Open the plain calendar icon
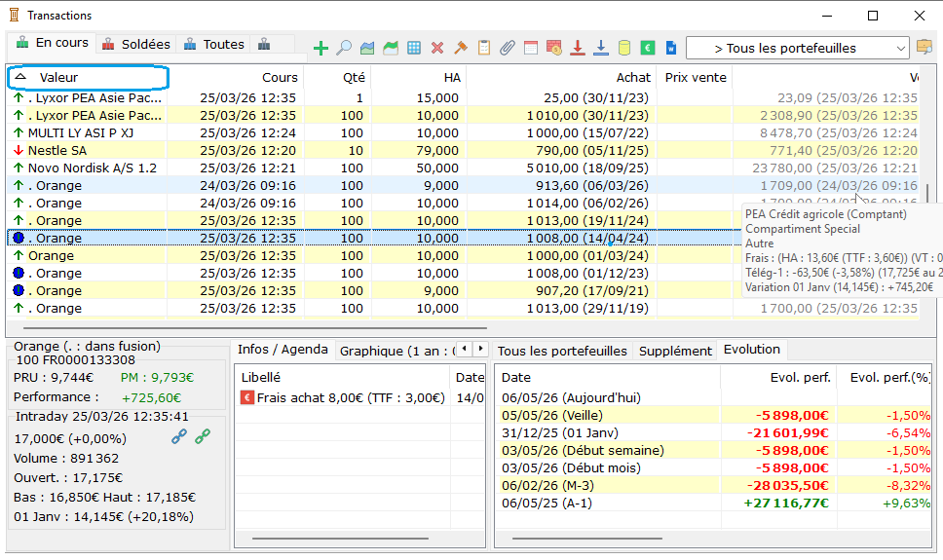Image resolution: width=943 pixels, height=560 pixels. coord(531,48)
